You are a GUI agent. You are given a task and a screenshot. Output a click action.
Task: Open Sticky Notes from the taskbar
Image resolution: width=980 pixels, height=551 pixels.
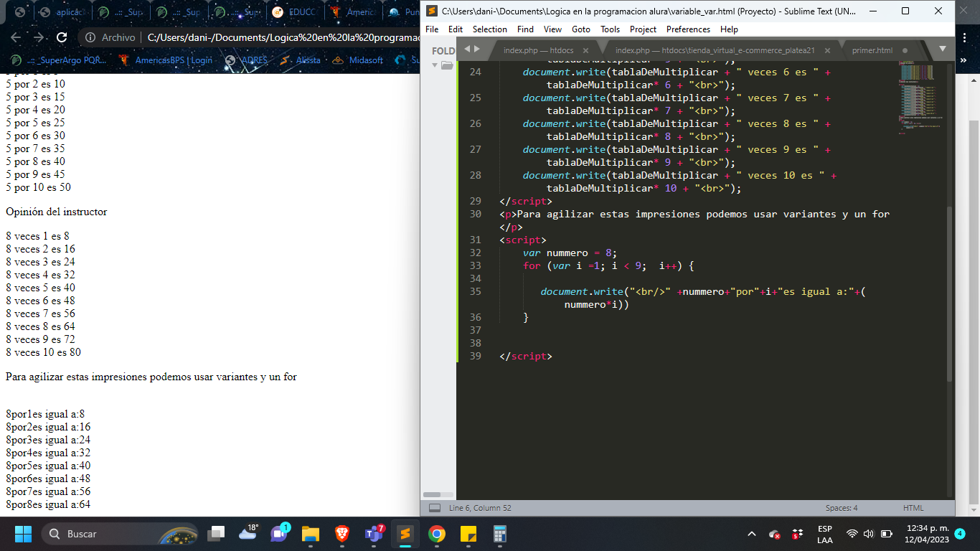click(468, 534)
